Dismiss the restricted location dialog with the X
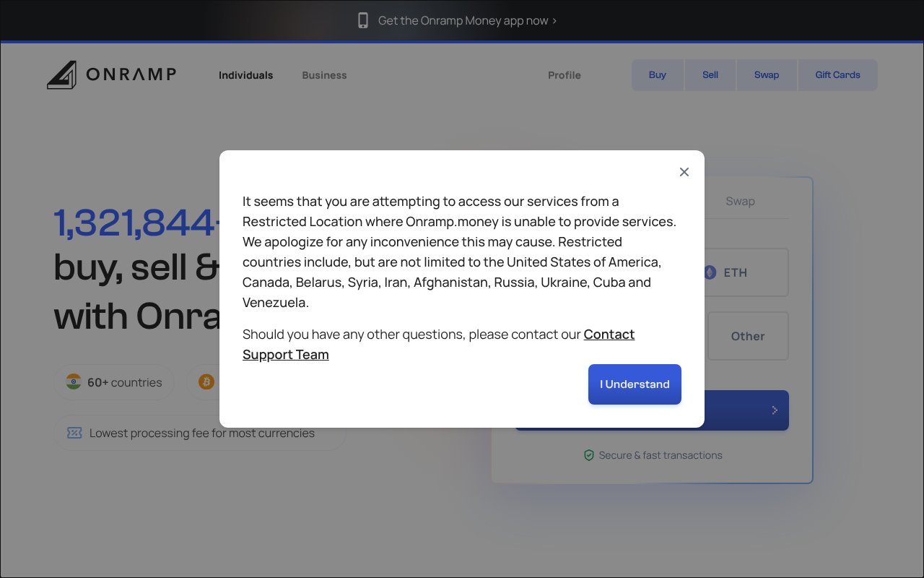This screenshot has width=924, height=578. 684,172
